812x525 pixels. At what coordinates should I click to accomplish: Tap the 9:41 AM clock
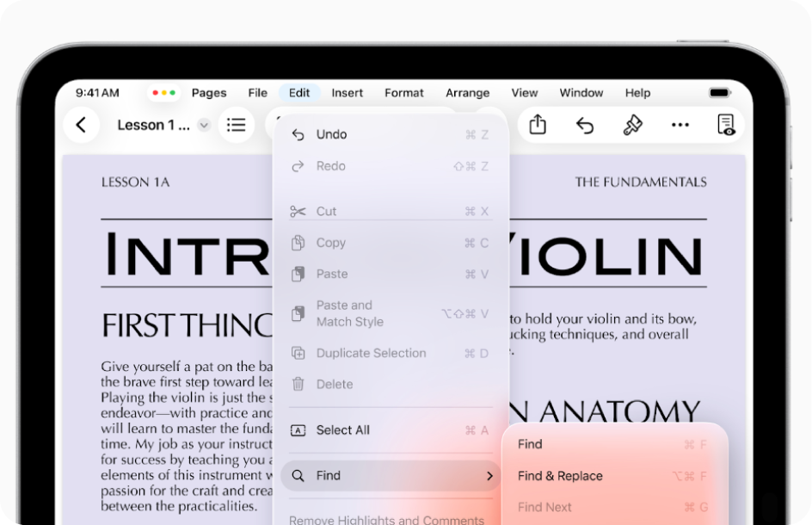(97, 93)
